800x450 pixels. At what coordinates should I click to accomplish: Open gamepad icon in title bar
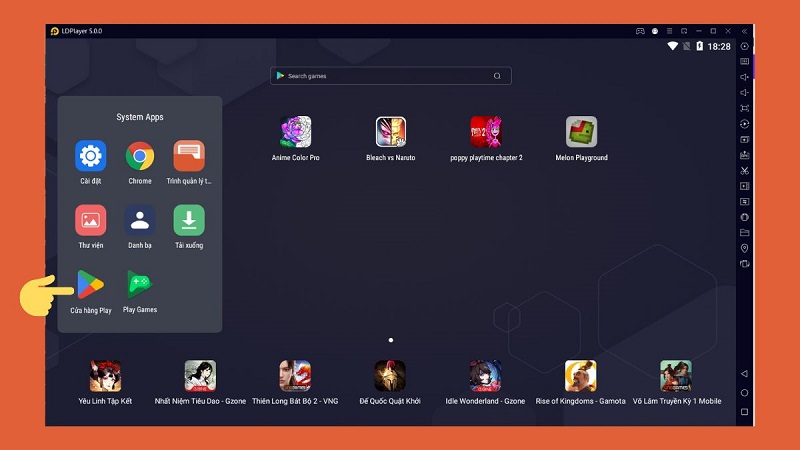point(640,31)
